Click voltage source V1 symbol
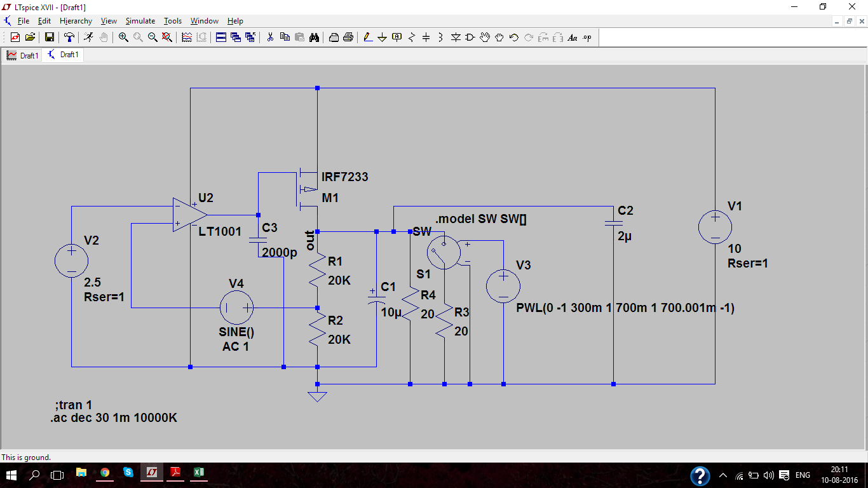 (715, 227)
